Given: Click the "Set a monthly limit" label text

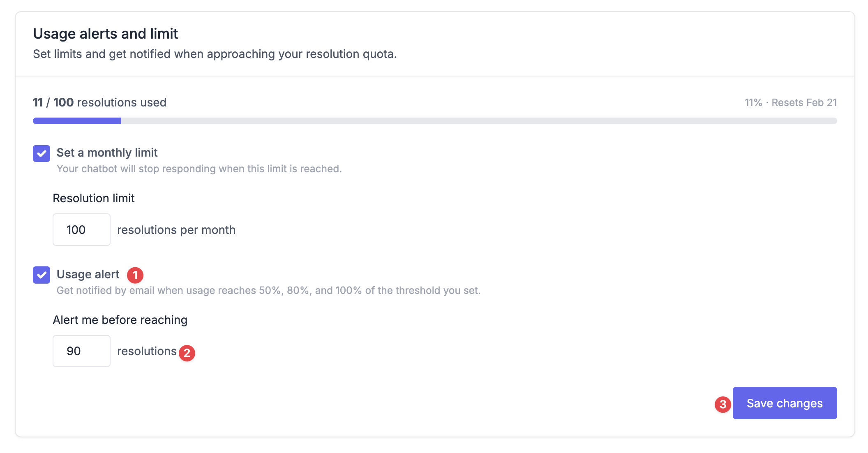Looking at the screenshot, I should pos(107,153).
